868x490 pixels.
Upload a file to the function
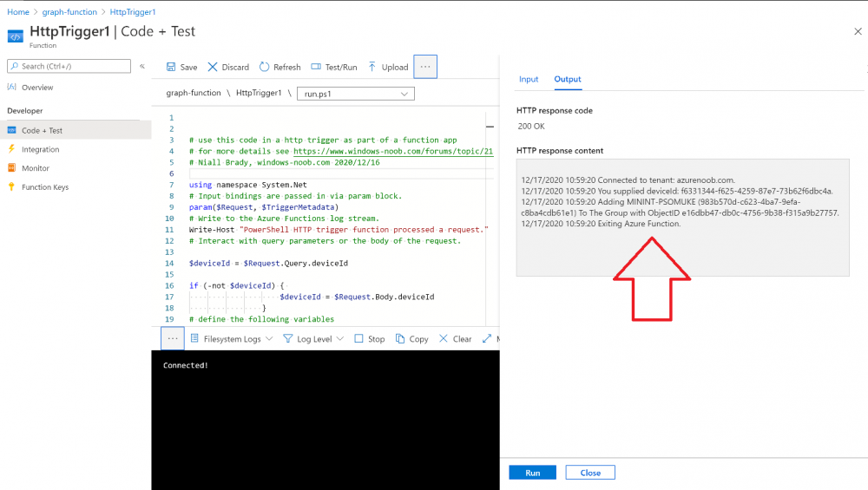coord(388,67)
